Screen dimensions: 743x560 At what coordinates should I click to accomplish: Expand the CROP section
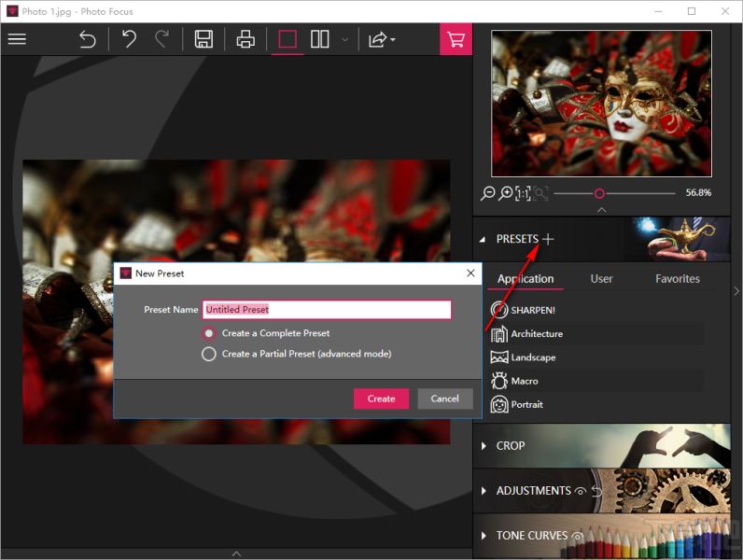coord(484,446)
